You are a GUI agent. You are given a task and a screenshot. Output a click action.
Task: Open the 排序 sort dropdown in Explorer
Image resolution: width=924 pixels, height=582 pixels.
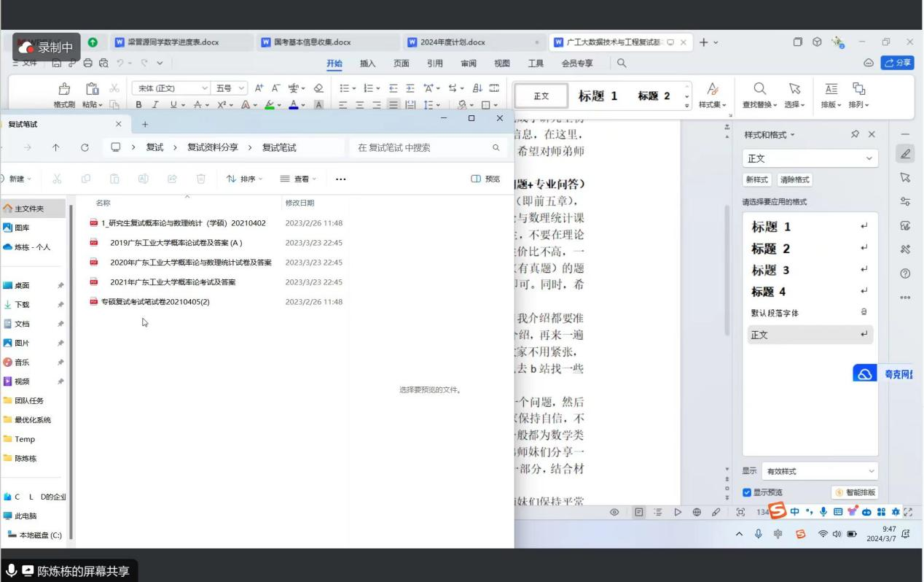click(x=245, y=179)
